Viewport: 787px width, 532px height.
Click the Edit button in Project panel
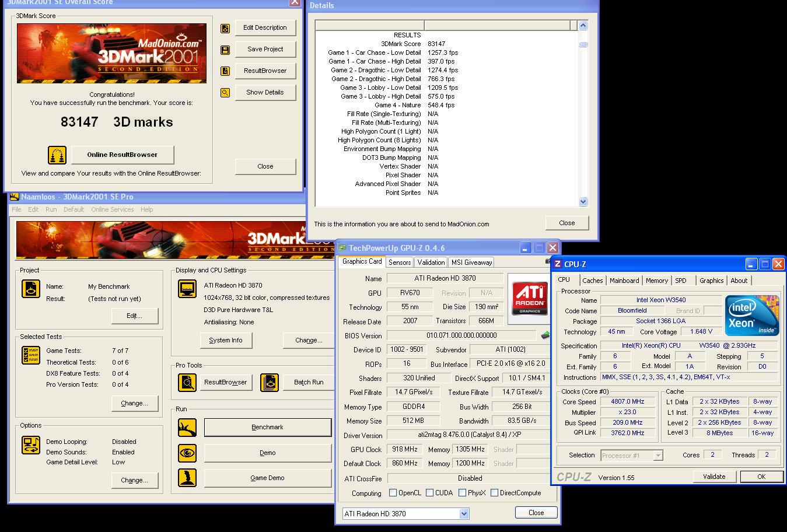click(134, 316)
